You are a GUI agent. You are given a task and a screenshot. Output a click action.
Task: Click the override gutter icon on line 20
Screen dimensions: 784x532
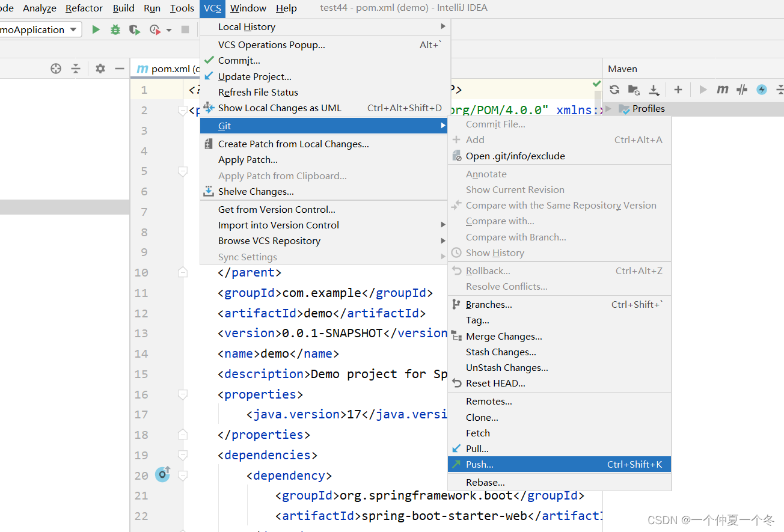tap(163, 474)
